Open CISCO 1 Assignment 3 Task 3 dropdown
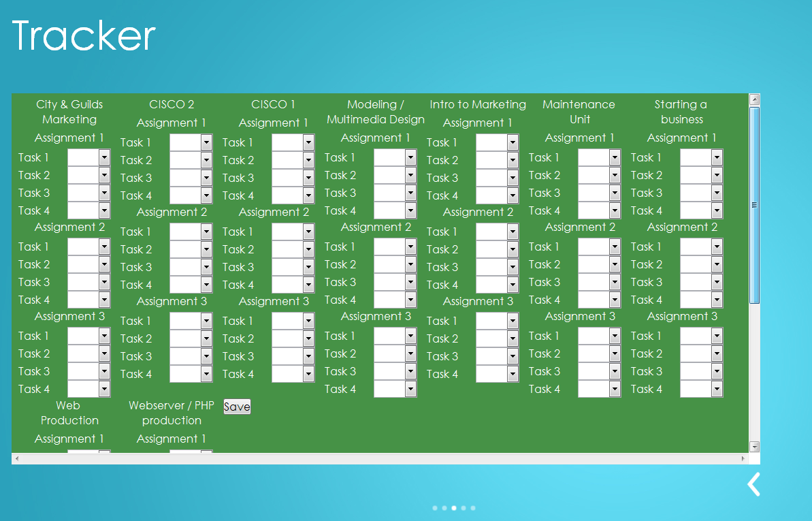 pos(293,357)
